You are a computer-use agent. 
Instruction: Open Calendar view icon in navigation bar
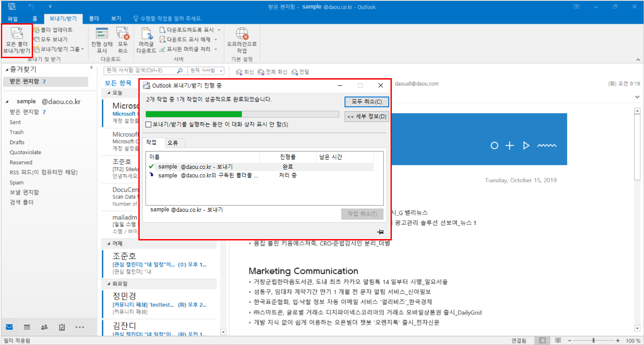click(27, 327)
